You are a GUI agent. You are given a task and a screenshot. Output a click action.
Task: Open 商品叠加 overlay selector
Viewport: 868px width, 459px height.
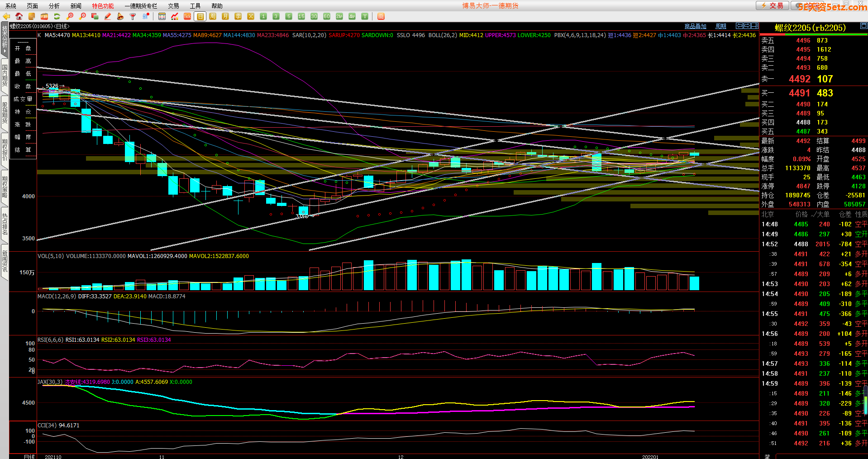(x=695, y=26)
